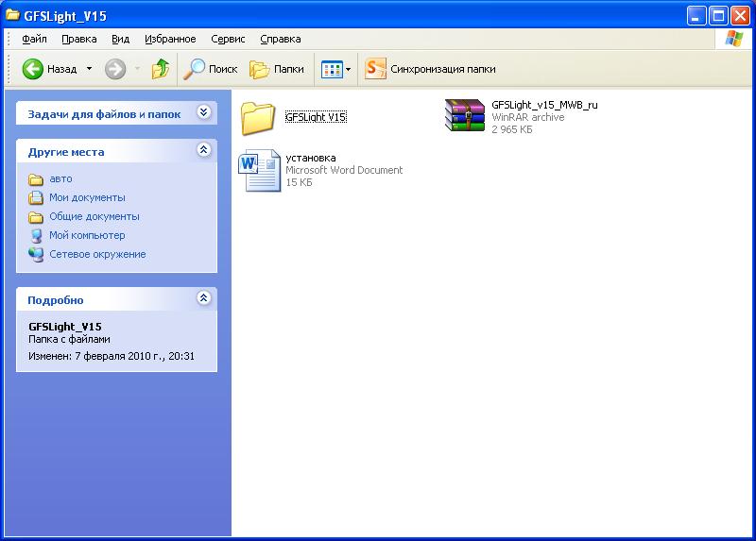Click the green Back arrow button
The width and height of the screenshot is (756, 541).
click(33, 69)
